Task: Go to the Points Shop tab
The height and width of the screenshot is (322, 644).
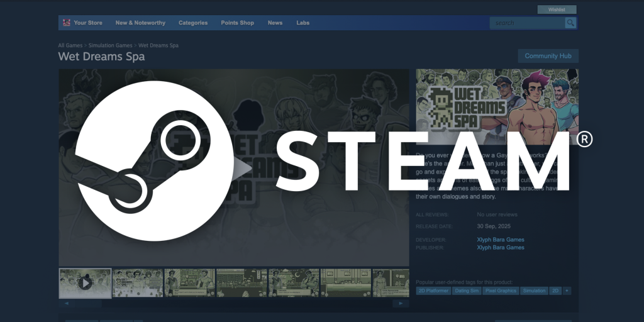Action: click(237, 23)
